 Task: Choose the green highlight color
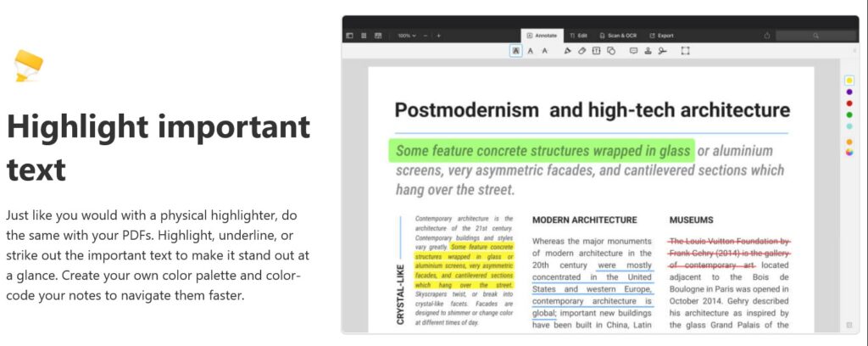click(x=849, y=114)
